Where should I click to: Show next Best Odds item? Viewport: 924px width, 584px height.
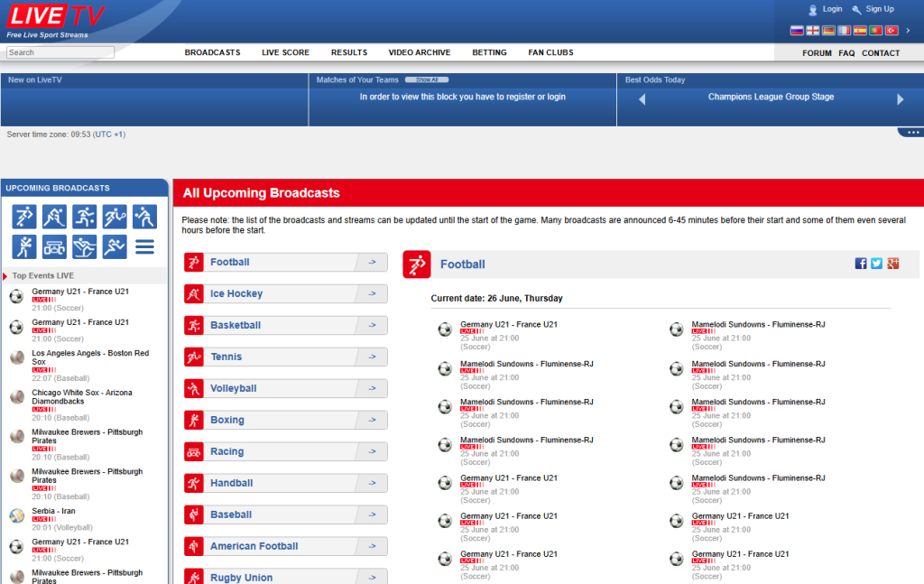(x=900, y=99)
